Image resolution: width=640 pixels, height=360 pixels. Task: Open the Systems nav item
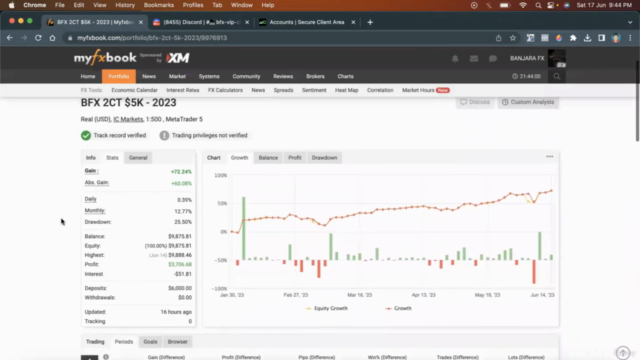point(209,76)
